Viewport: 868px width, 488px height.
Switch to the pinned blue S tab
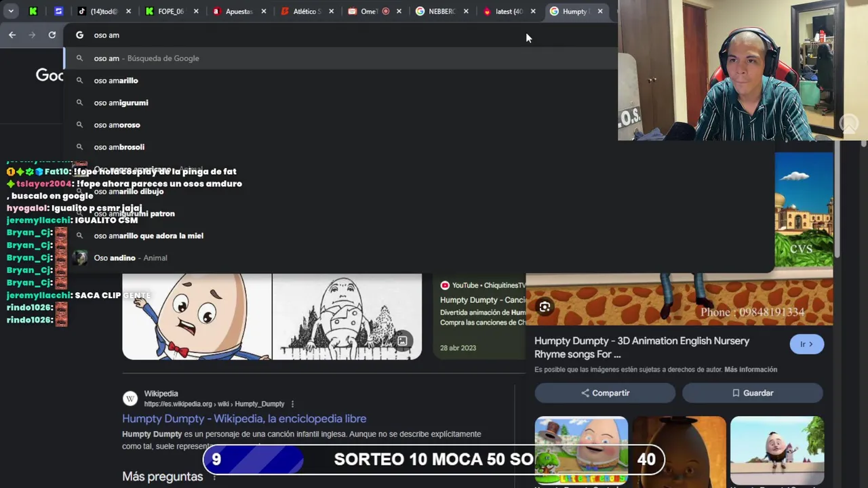(x=58, y=11)
